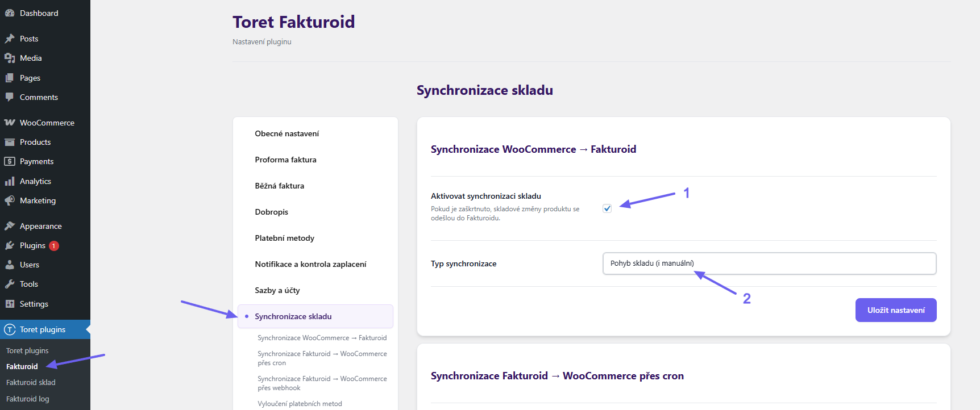980x410 pixels.
Task: Click the Products archive icon
Action: (10, 142)
